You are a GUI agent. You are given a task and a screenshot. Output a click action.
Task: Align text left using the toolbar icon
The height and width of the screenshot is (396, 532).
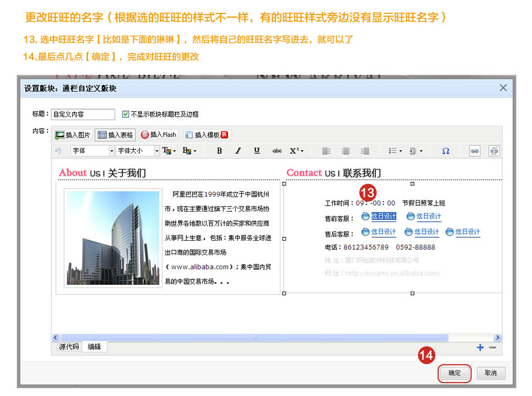click(x=327, y=151)
